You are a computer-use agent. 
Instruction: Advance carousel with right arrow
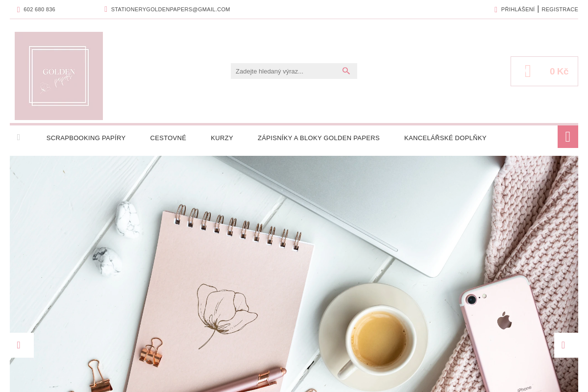point(566,345)
